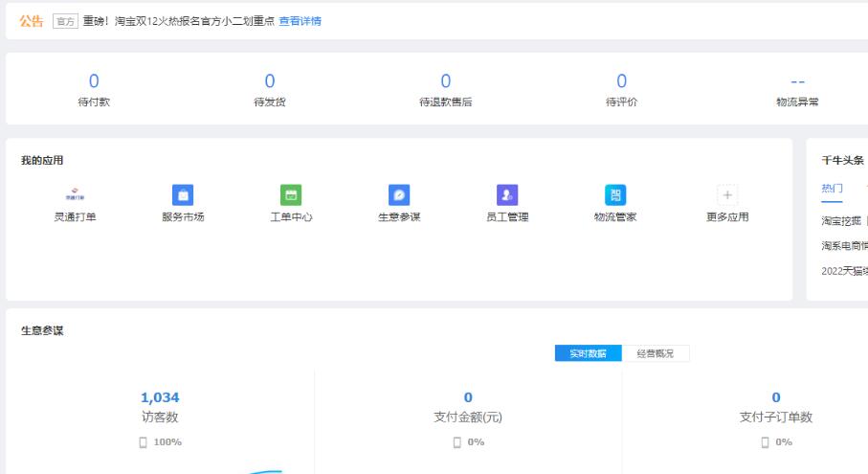Open the 灵通打单 app icon
This screenshot has width=868, height=474.
tap(75, 195)
